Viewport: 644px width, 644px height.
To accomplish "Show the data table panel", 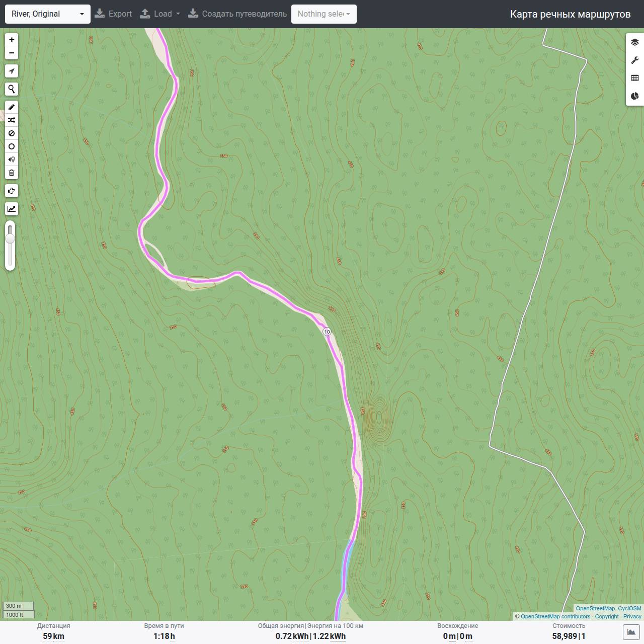I will click(635, 78).
